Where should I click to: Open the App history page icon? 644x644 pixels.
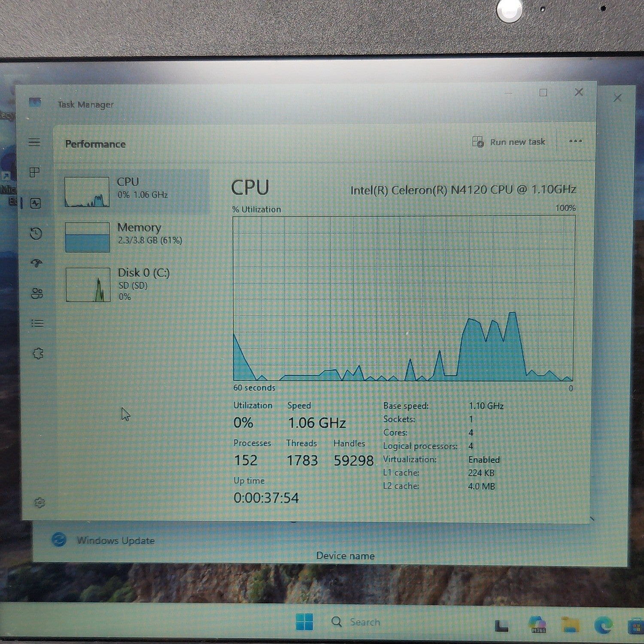tap(36, 233)
